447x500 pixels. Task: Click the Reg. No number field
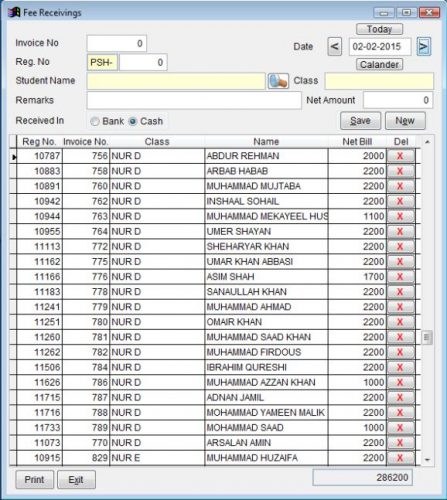143,62
